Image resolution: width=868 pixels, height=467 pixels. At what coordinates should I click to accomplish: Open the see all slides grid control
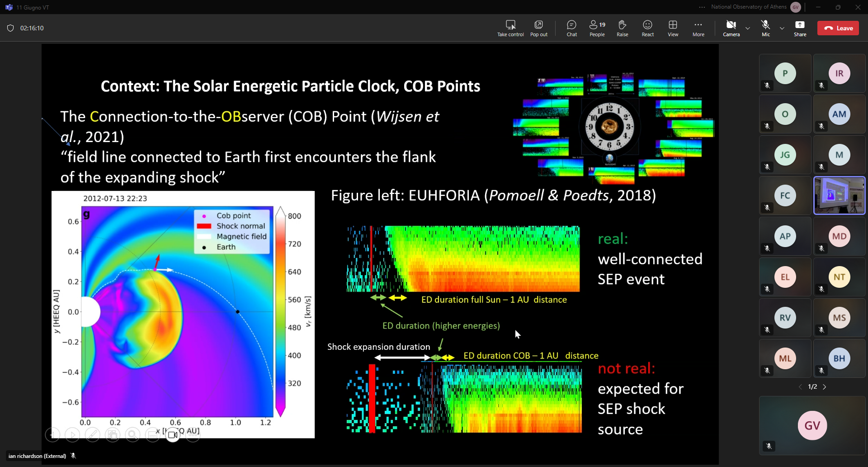point(113,435)
